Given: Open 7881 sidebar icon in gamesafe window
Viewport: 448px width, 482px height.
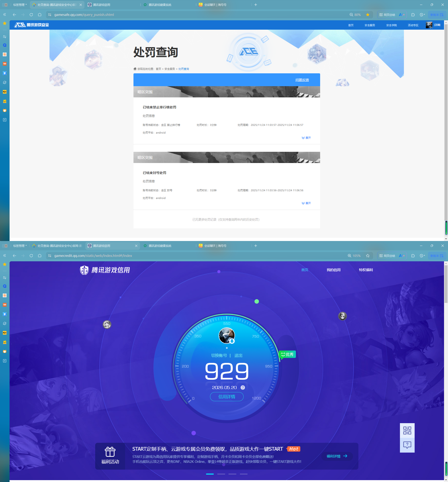Looking at the screenshot, I should 5,64.
